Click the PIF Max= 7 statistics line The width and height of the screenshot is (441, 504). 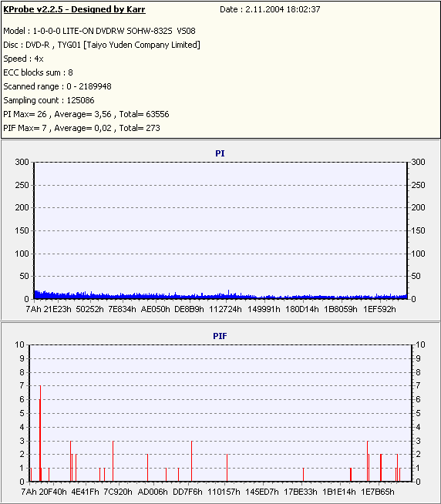pyautogui.click(x=82, y=128)
